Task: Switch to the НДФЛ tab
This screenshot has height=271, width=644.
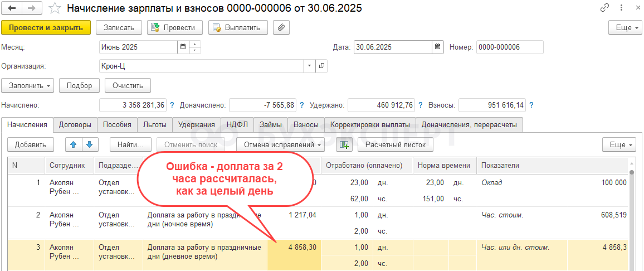Action: pos(237,124)
